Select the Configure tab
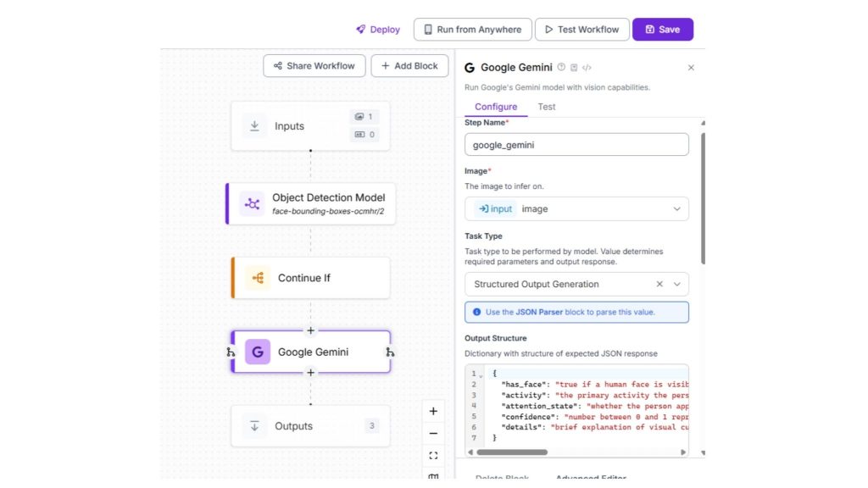 point(496,107)
